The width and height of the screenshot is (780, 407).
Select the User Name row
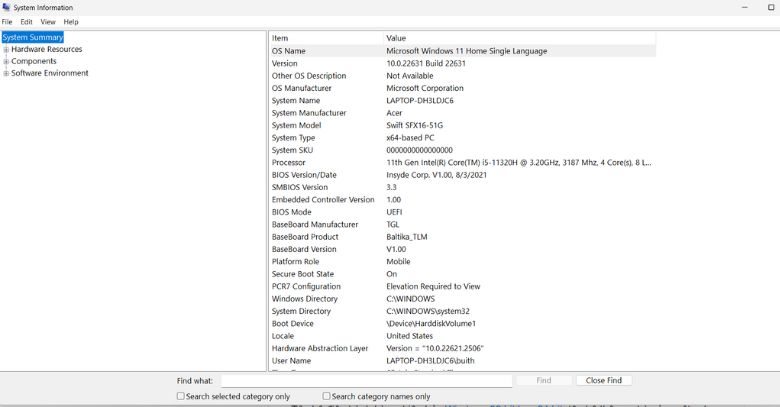click(x=463, y=361)
